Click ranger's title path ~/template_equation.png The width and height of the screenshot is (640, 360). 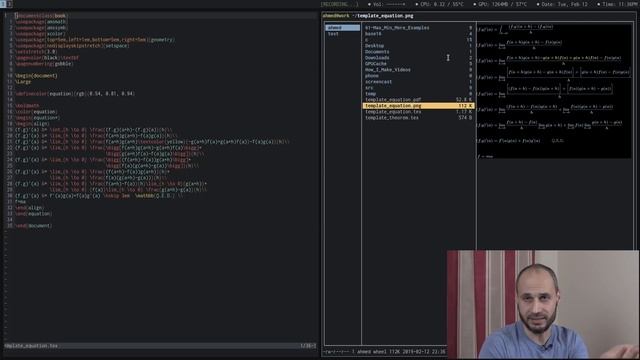(382, 16)
